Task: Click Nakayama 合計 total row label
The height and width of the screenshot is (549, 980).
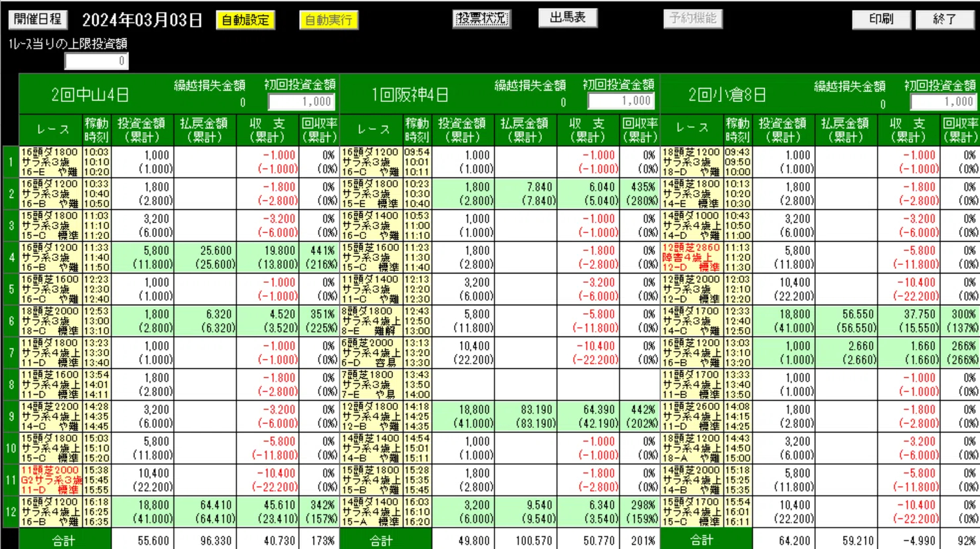Action: pos(64,540)
